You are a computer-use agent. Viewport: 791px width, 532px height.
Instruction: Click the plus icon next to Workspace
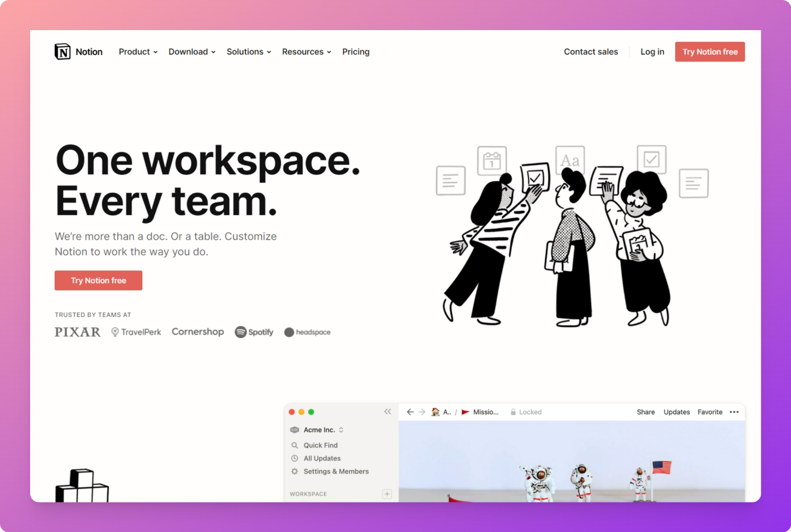387,494
